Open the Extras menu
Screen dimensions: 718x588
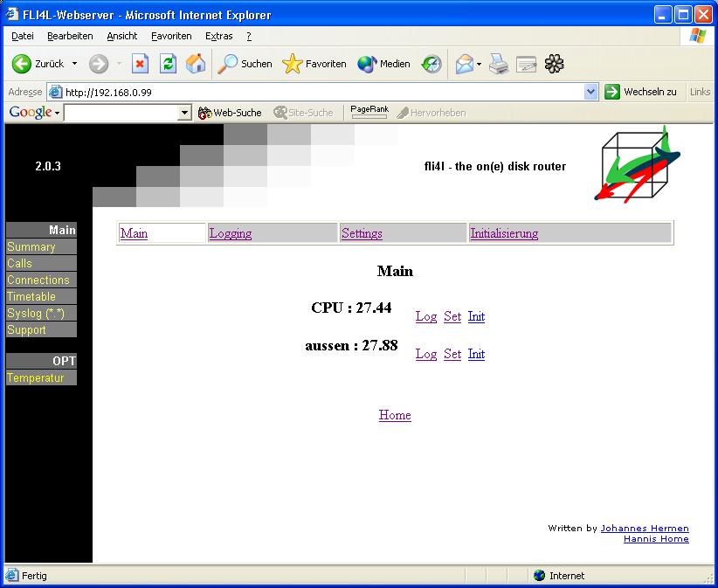[x=219, y=36]
